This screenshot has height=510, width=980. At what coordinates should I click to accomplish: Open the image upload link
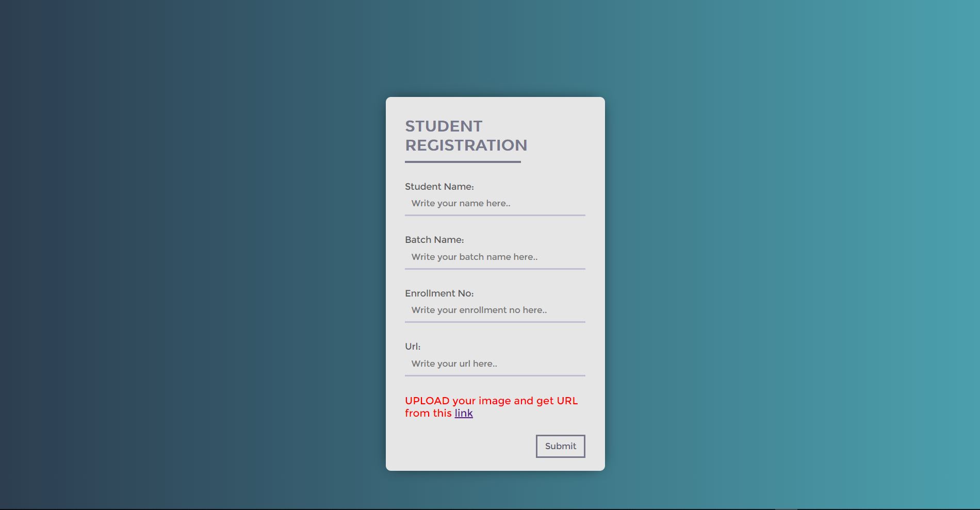point(464,413)
